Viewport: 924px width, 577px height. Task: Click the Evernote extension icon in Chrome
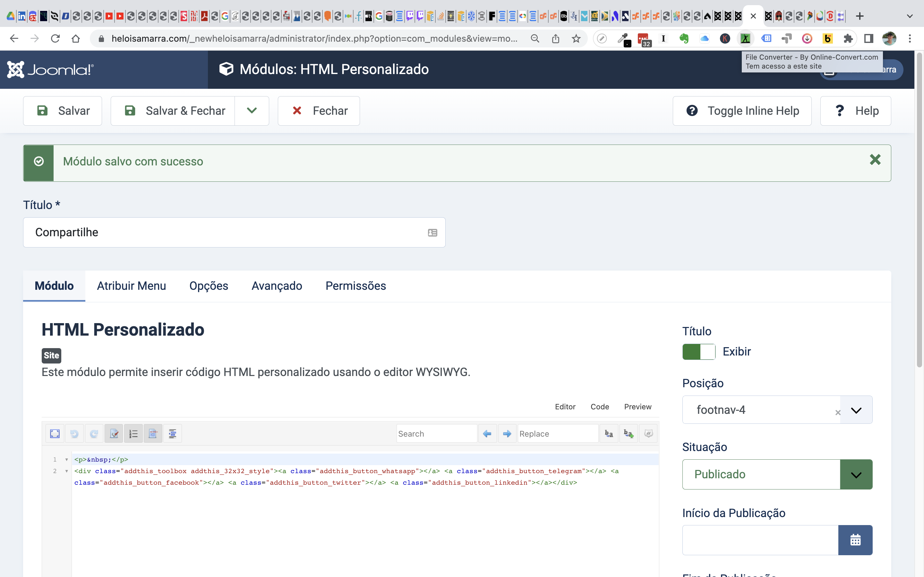[684, 38]
